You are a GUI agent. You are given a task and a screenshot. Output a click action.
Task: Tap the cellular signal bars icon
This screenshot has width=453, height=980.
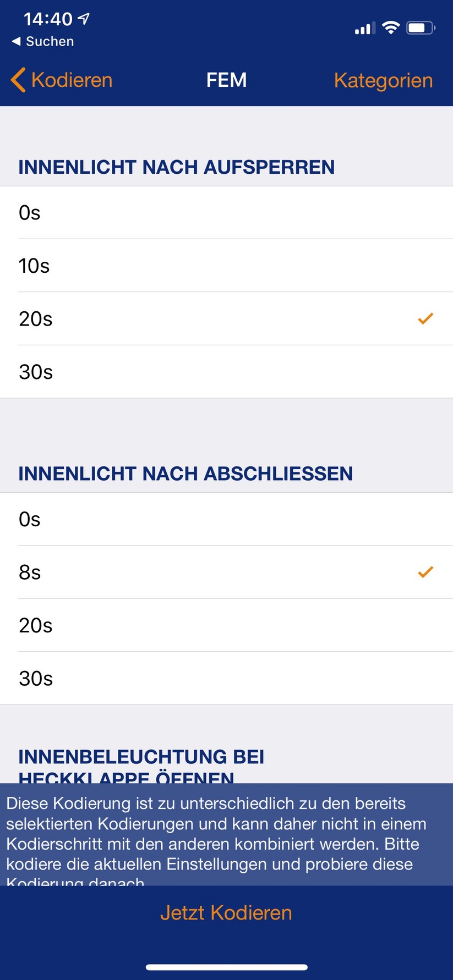tap(364, 28)
